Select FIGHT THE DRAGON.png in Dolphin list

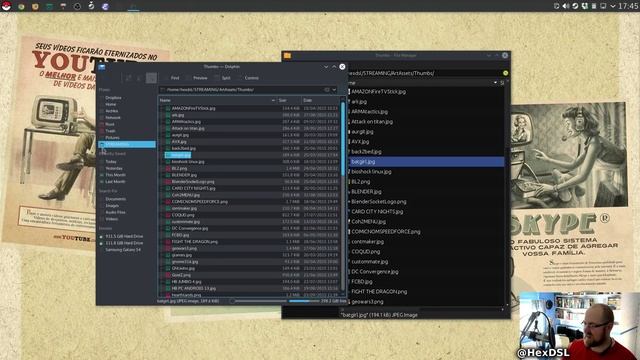[x=194, y=242]
